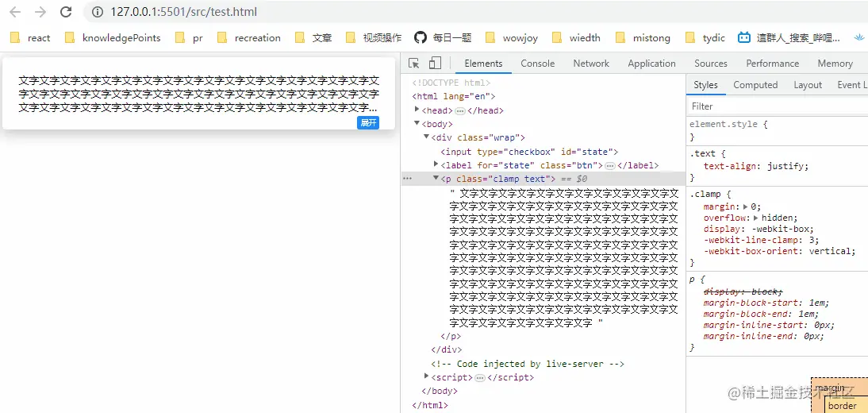Click the site info icon in address bar
Viewport: 868px width, 413px height.
pos(98,12)
